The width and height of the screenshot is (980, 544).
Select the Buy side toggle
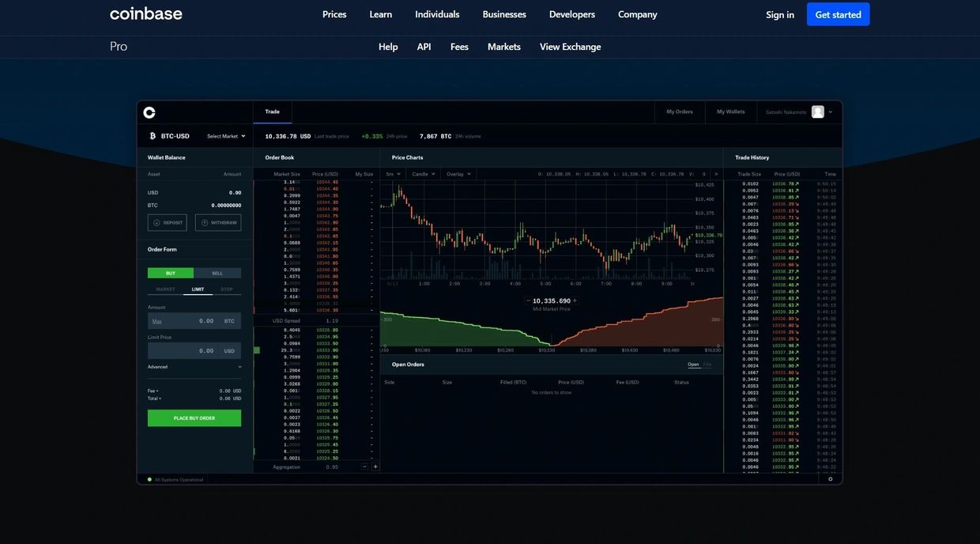click(x=171, y=273)
